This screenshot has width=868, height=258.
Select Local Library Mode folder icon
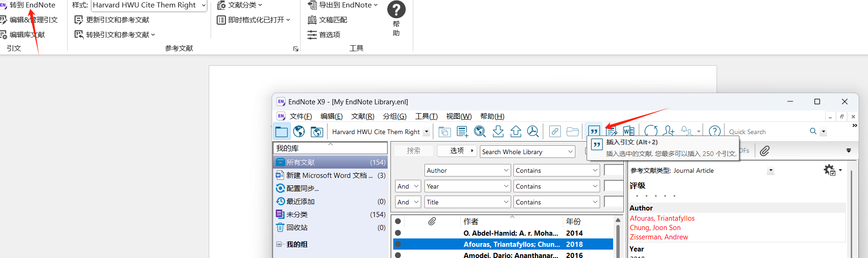(x=281, y=132)
